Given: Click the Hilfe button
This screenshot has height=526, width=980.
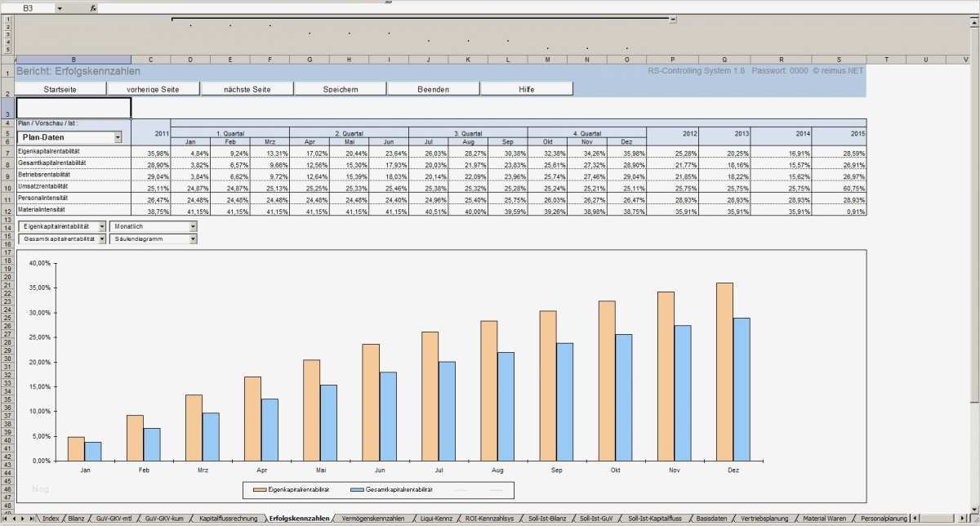Looking at the screenshot, I should tap(526, 89).
